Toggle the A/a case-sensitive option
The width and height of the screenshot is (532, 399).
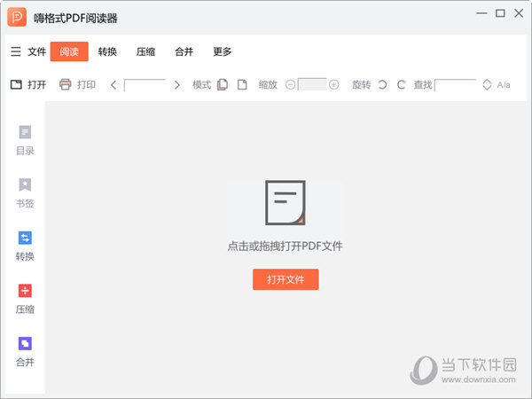point(504,85)
